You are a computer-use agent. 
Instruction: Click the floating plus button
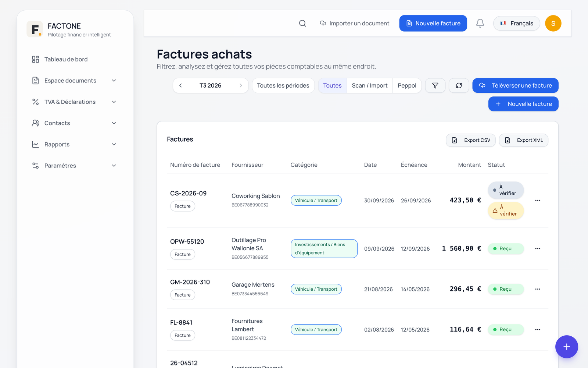coord(566,347)
